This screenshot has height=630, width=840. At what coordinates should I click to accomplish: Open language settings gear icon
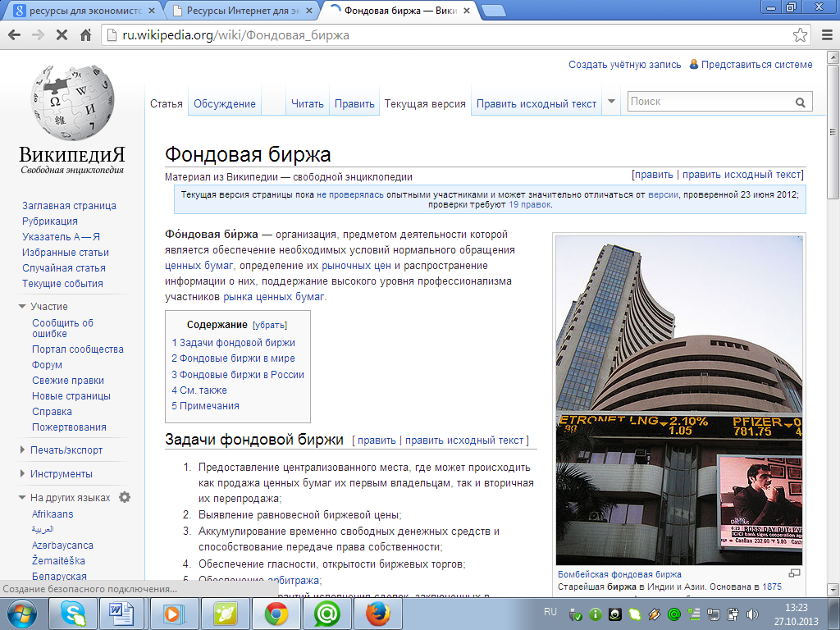tap(125, 497)
